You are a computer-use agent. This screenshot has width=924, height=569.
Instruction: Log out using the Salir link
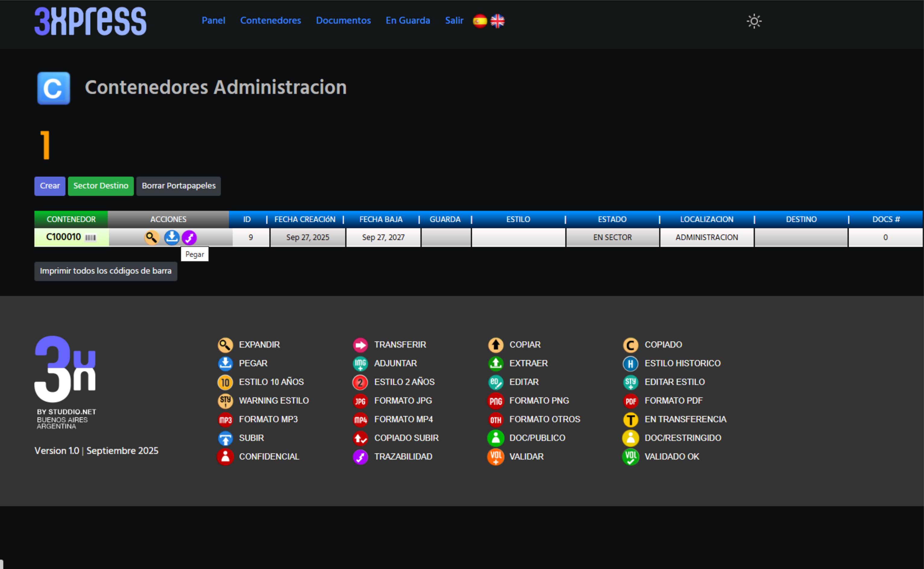[454, 20]
